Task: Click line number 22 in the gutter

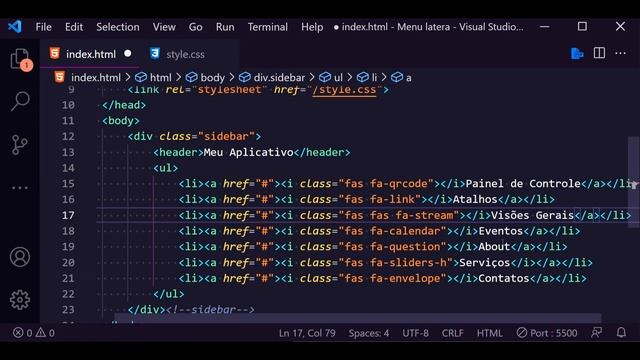Action: 68,294
